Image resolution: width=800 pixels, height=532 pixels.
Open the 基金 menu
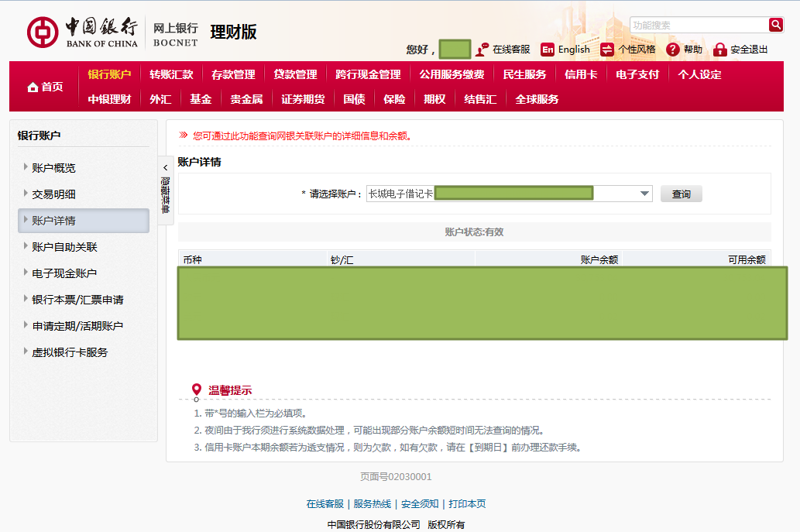[201, 99]
